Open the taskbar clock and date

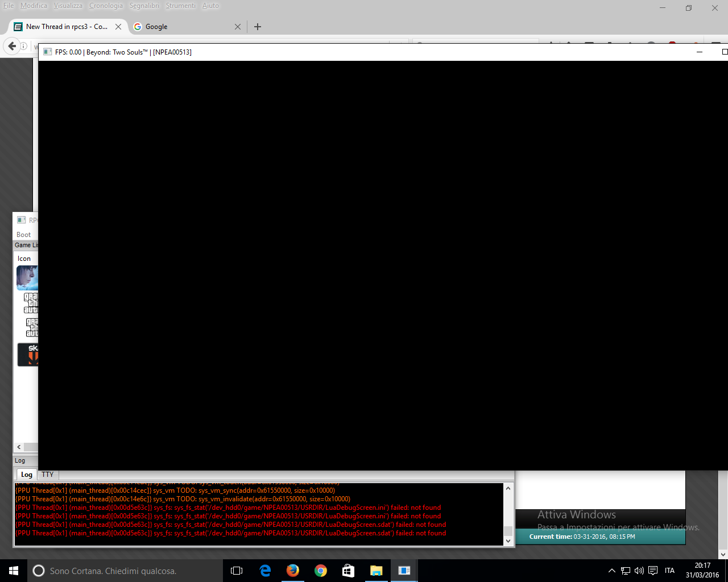[x=702, y=571]
